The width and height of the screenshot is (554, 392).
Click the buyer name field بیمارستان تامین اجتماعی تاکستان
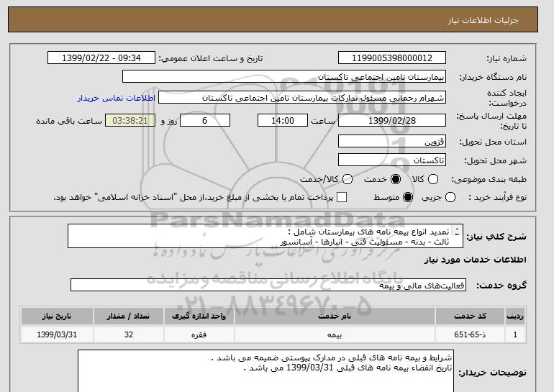284,77
